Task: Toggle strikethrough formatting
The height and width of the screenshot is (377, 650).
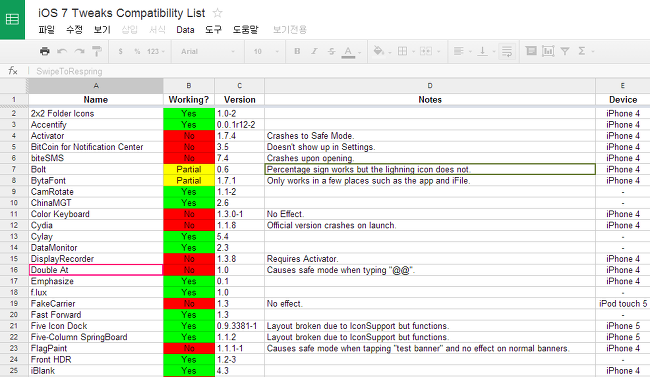Action: click(331, 51)
